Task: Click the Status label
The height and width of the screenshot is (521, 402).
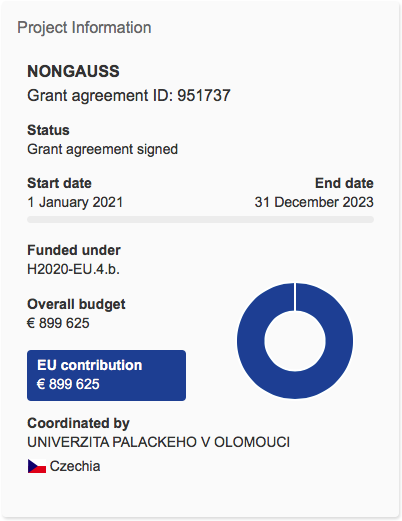Action: pos(48,130)
